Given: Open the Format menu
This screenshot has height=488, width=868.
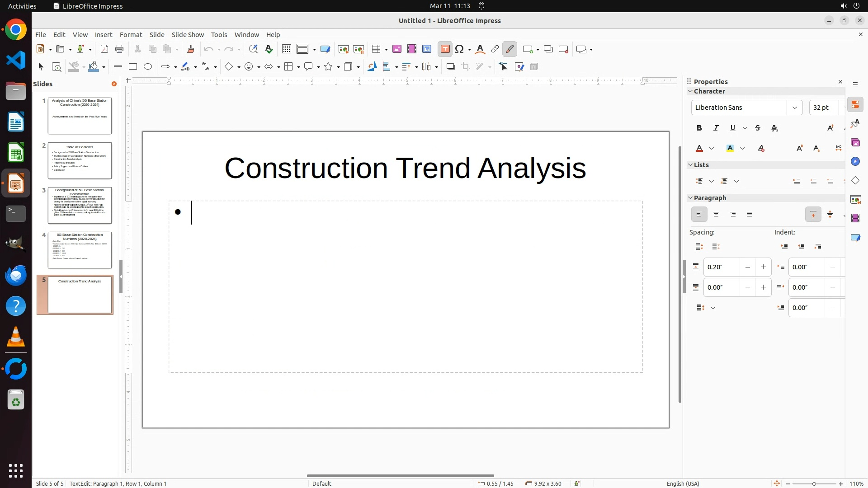Looking at the screenshot, I should coord(131,35).
